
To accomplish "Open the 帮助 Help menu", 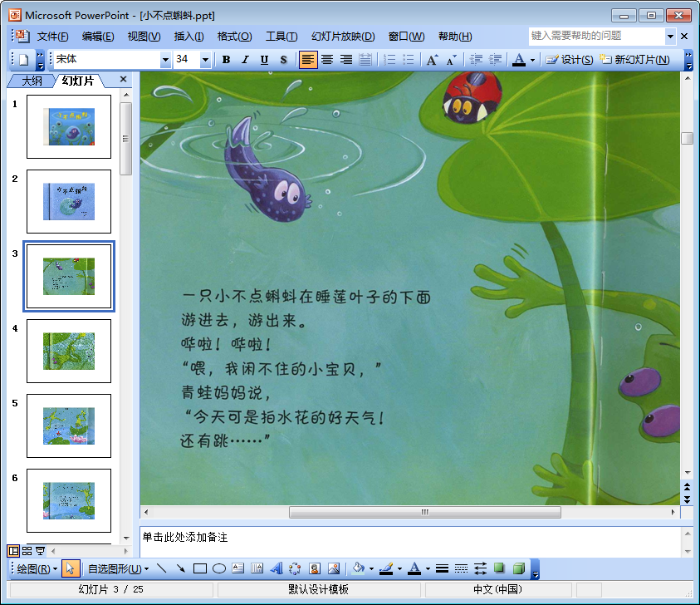I will pyautogui.click(x=455, y=37).
